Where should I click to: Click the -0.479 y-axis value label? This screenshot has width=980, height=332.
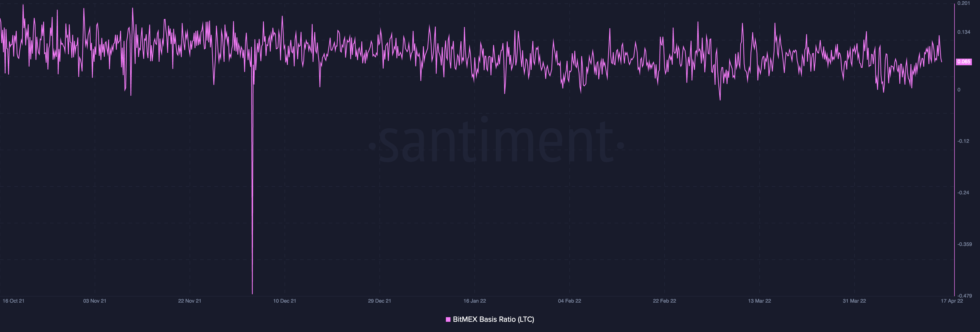[x=964, y=296]
